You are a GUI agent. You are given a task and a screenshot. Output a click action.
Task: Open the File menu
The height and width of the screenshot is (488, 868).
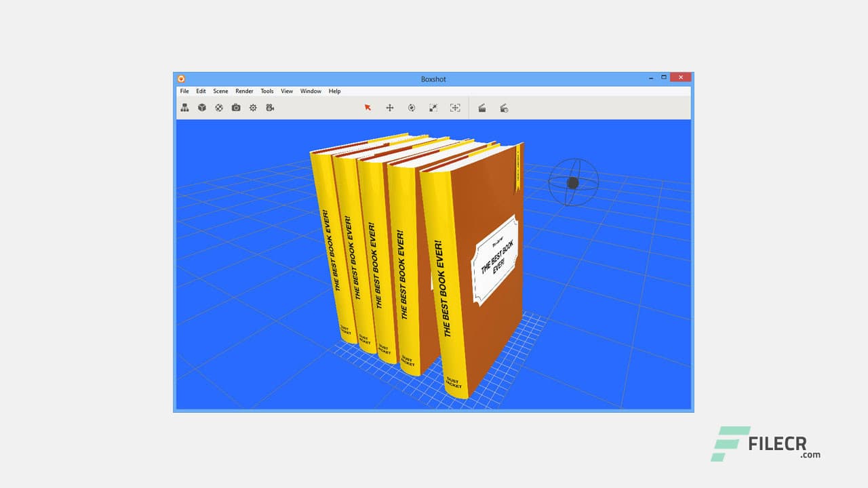184,91
